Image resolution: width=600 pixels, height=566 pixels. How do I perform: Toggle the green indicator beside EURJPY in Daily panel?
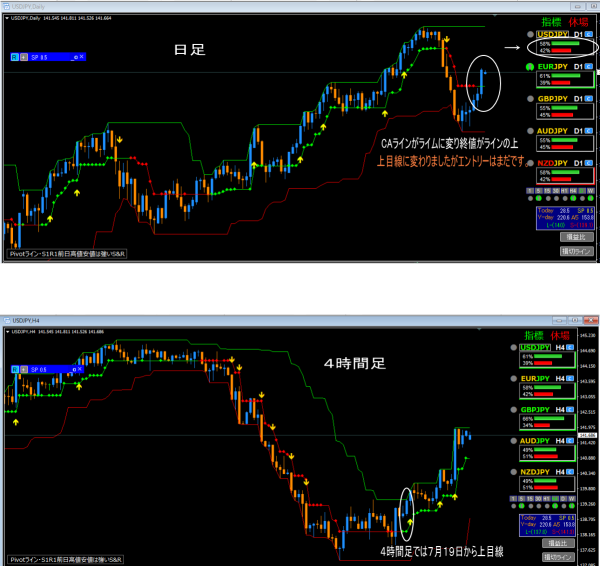coord(530,66)
